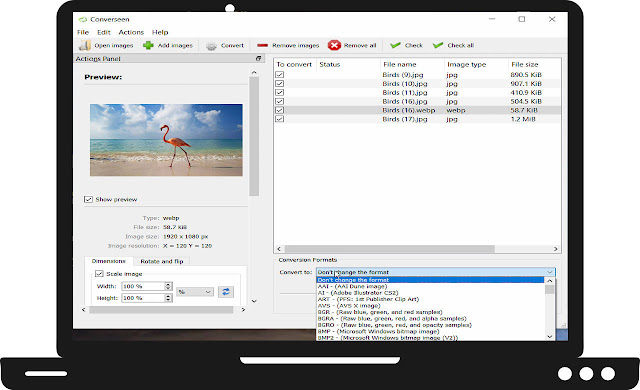
Task: Click the red Remove all cross icon
Action: (334, 45)
